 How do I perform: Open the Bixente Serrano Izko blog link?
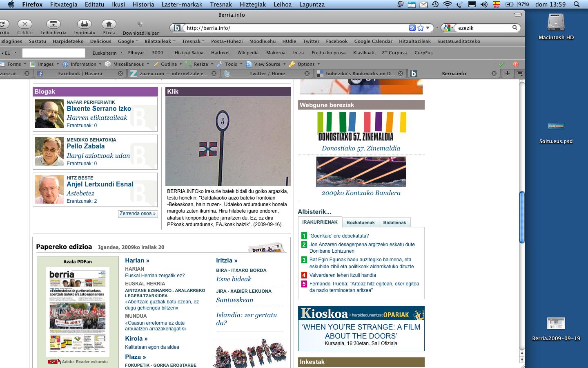[99, 108]
